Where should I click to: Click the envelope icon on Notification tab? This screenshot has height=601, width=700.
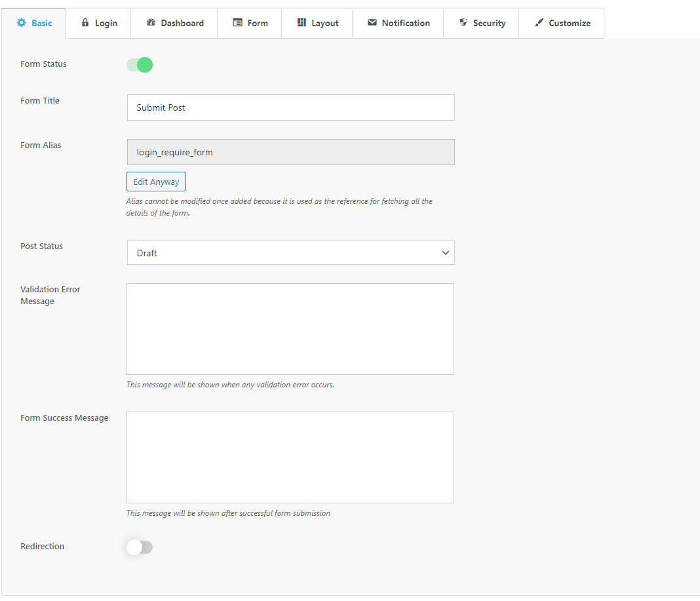(x=370, y=23)
